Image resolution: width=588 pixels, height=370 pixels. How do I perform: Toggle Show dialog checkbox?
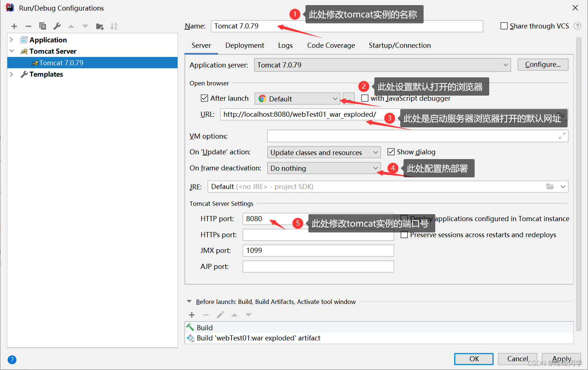(391, 152)
